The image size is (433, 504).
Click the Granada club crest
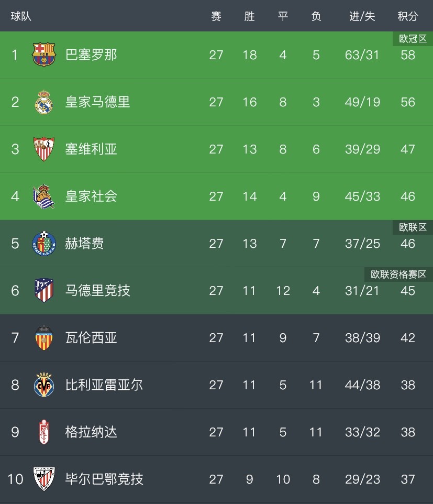[x=44, y=432]
